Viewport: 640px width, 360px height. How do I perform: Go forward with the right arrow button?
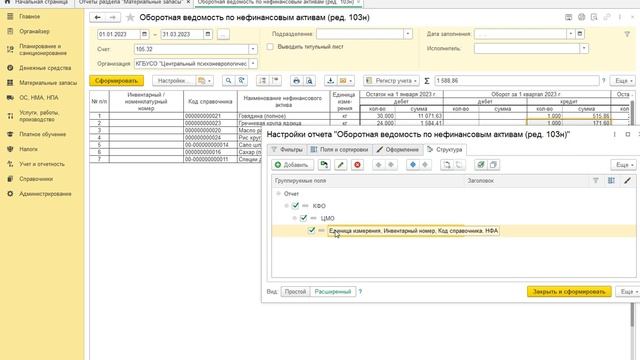pos(113,17)
